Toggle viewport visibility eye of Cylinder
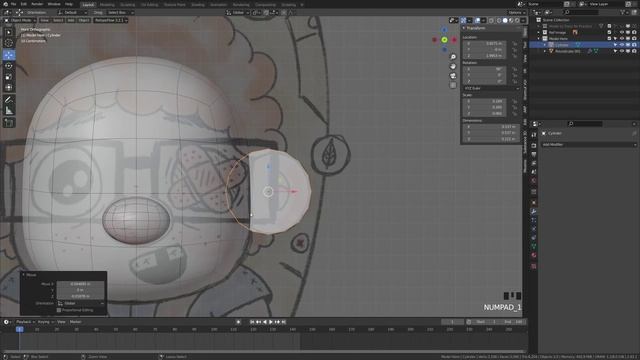This screenshot has width=640, height=360. pos(622,45)
